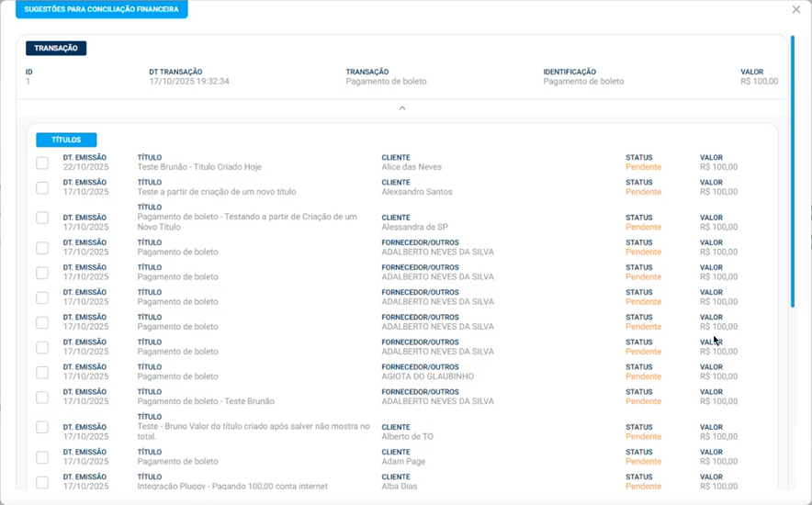812x505 pixels.
Task: Click the 'Teste Brunão - Título Criado Hoje' title
Action: tap(199, 168)
